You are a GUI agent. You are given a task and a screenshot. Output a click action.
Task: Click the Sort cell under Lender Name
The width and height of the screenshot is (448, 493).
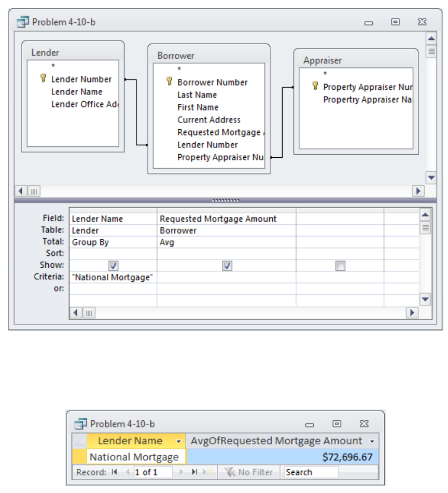pos(113,254)
